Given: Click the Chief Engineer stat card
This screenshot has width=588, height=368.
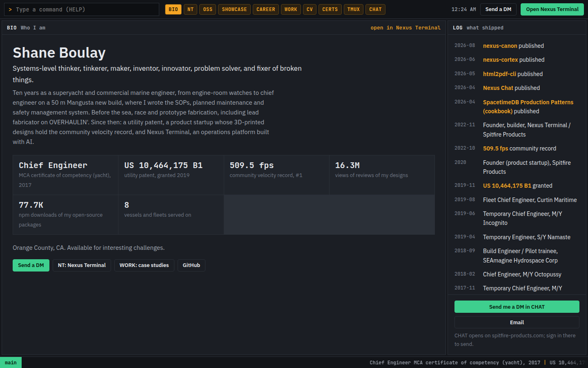Looking at the screenshot, I should point(65,175).
